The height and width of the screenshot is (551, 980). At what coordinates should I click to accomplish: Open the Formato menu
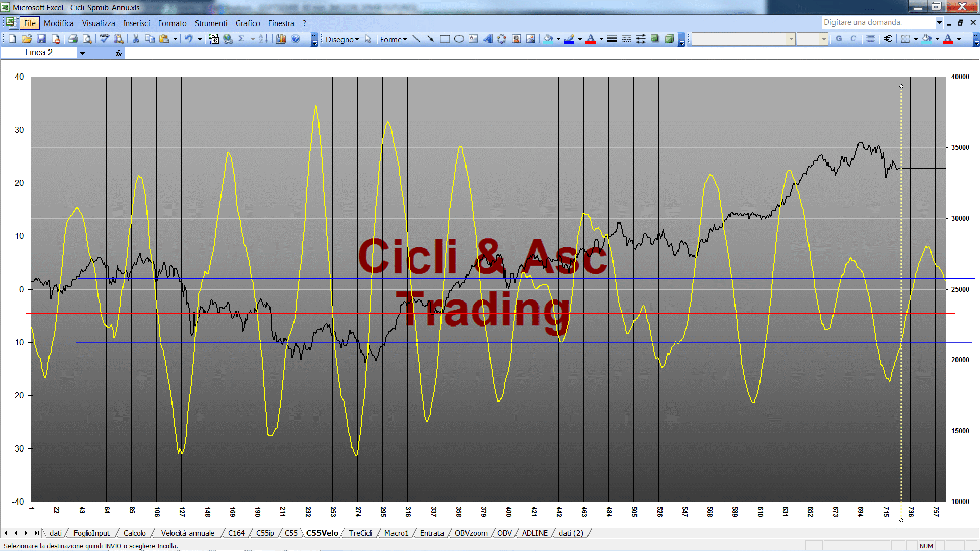pos(172,23)
